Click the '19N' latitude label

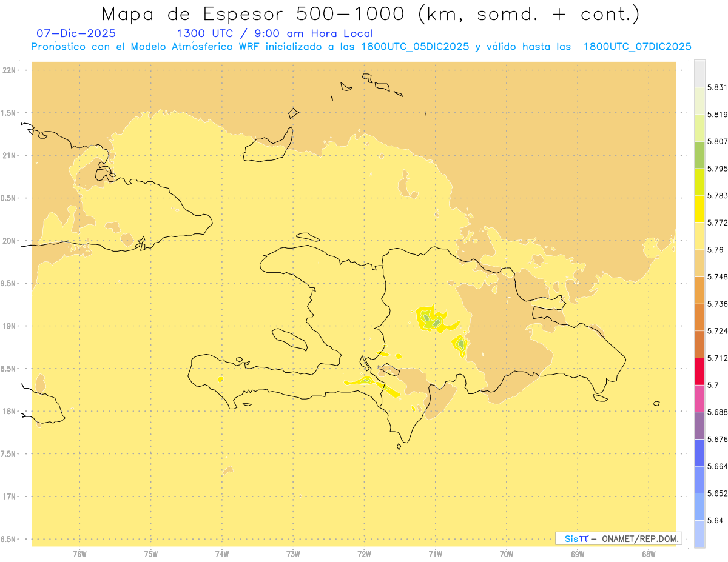(10, 326)
